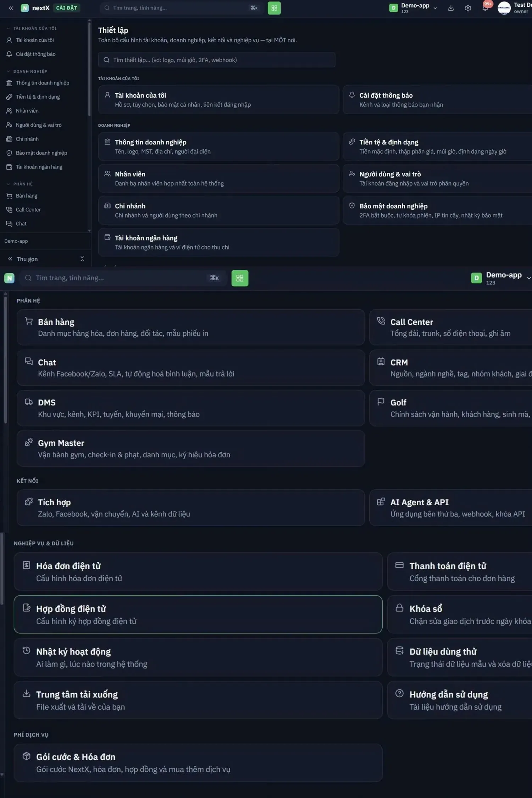Open downloads icon in top header
Screen dimensions: 532x798
pyautogui.click(x=451, y=8)
